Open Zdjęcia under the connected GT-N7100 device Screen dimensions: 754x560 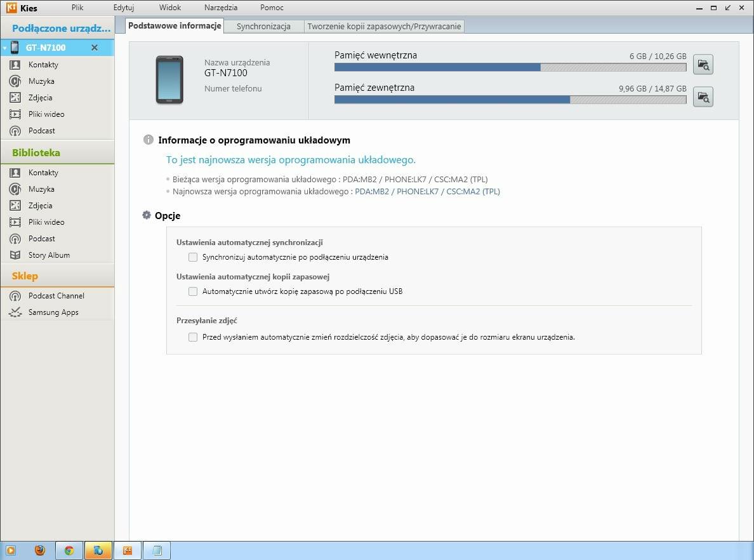tap(57, 97)
